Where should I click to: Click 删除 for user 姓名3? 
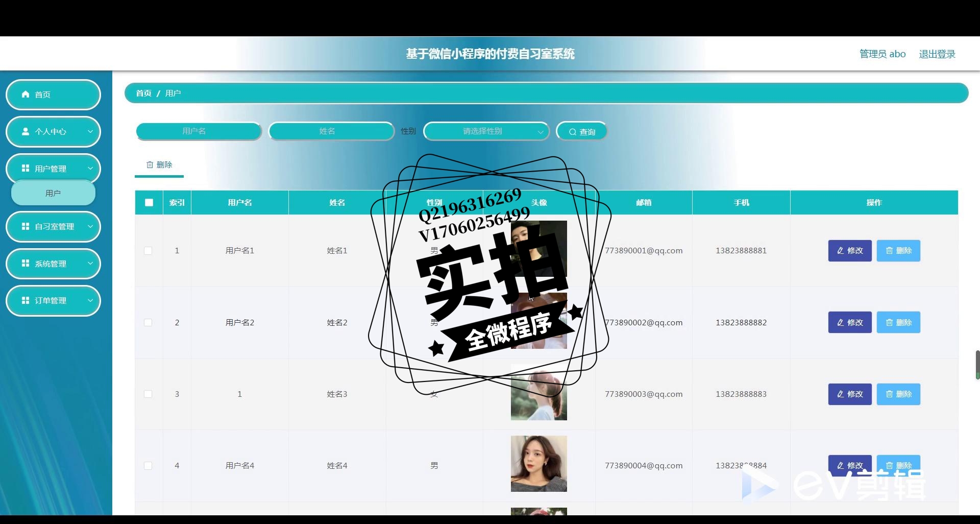[898, 394]
